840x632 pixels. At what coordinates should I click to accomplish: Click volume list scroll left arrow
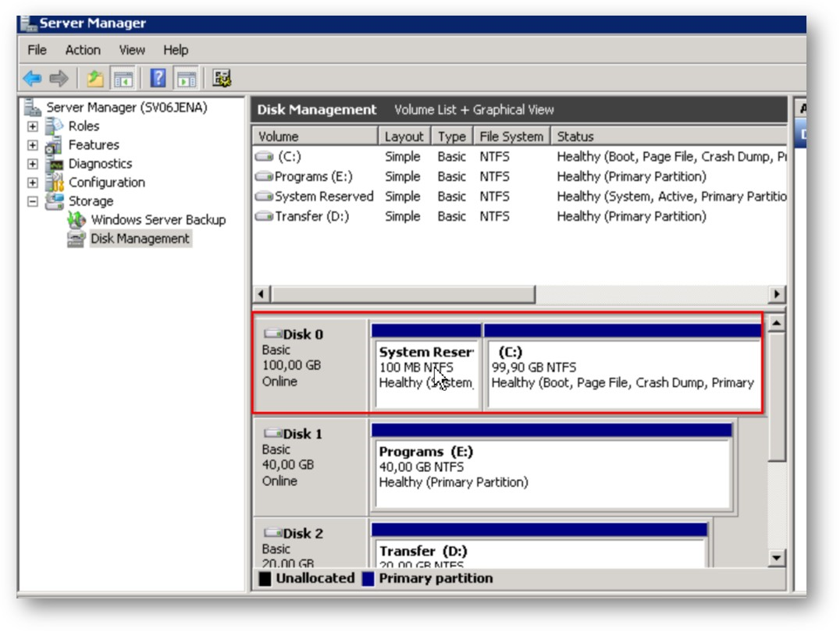(x=261, y=294)
